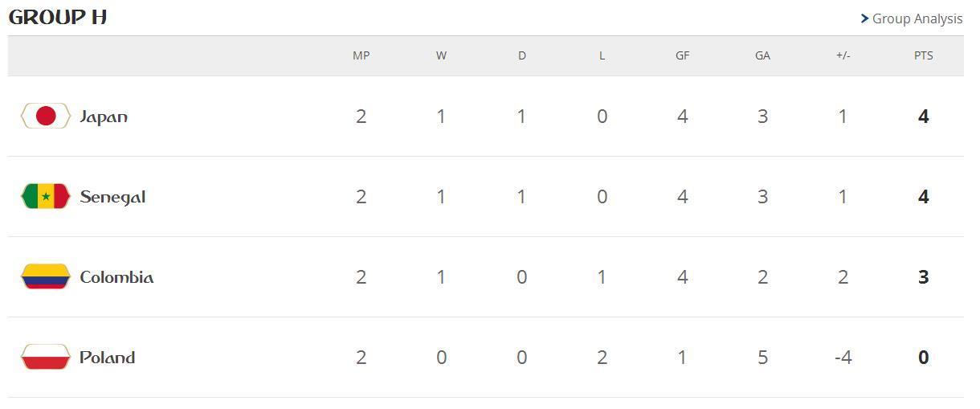Click the GA column header
Image resolution: width=980 pixels, height=409 pixels.
pyautogui.click(x=762, y=55)
